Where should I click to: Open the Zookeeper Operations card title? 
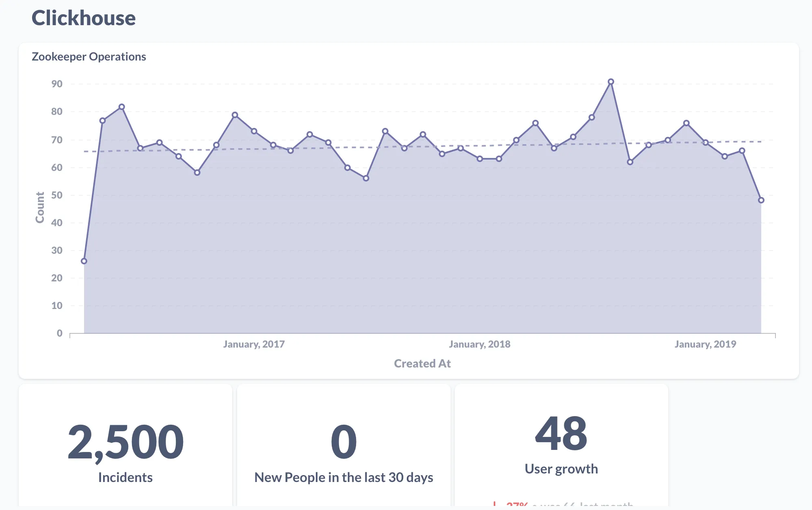[89, 56]
